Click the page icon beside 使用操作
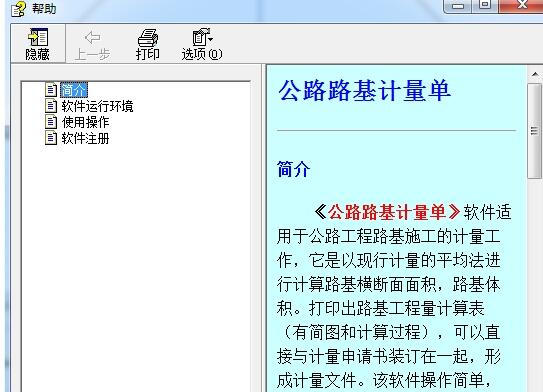This screenshot has width=543, height=392. 51,122
